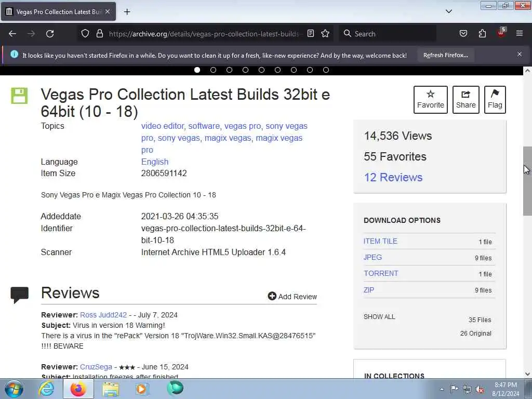This screenshot has height=399, width=532.
Task: Open the English language link
Action: point(155,162)
